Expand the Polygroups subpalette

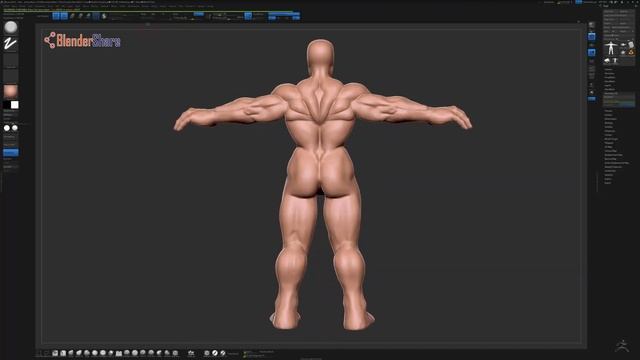pyautogui.click(x=610, y=131)
